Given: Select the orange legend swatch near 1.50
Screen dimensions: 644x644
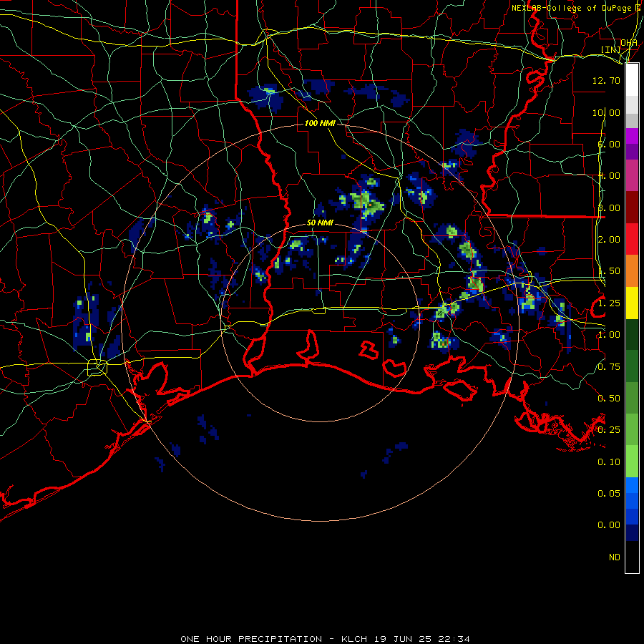Looking at the screenshot, I should [x=632, y=270].
